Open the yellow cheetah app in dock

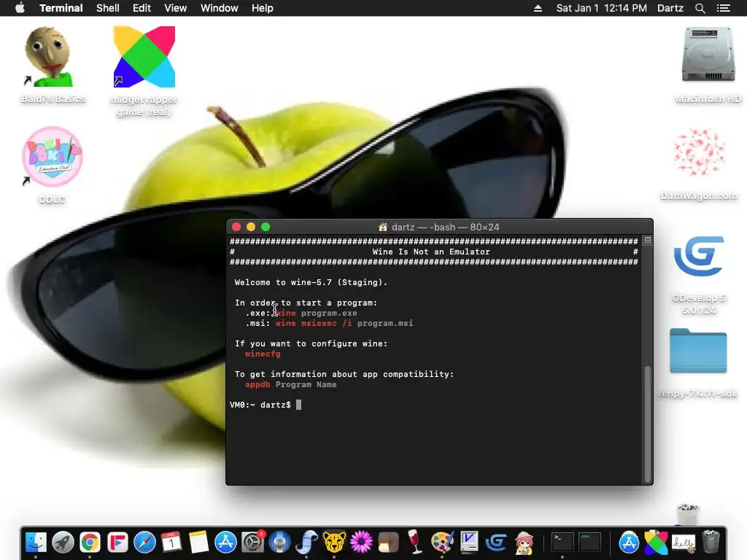point(334,542)
